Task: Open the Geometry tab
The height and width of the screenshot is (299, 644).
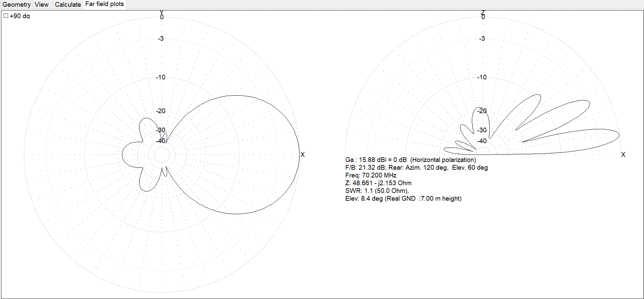Action: 17,5
